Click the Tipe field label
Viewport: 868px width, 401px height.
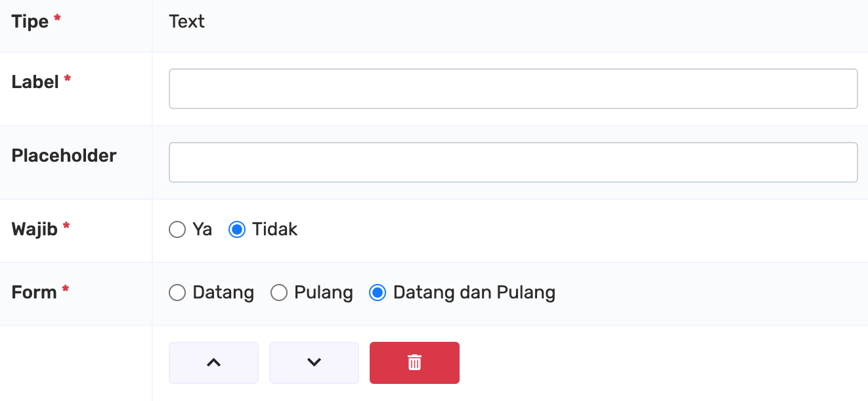(30, 22)
